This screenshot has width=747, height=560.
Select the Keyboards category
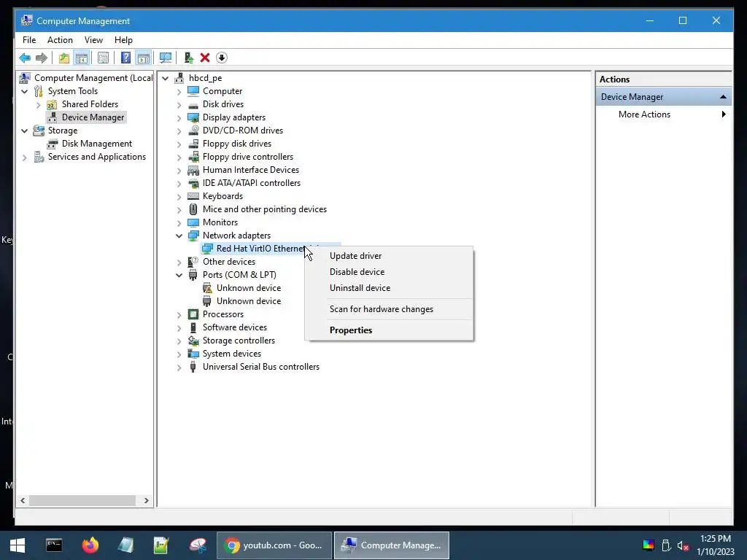tap(222, 196)
